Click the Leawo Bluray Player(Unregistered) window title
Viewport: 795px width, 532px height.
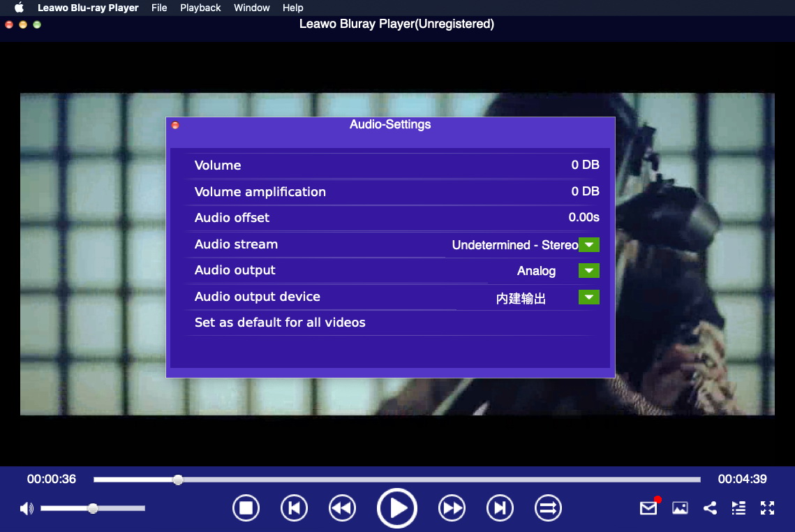click(x=396, y=24)
